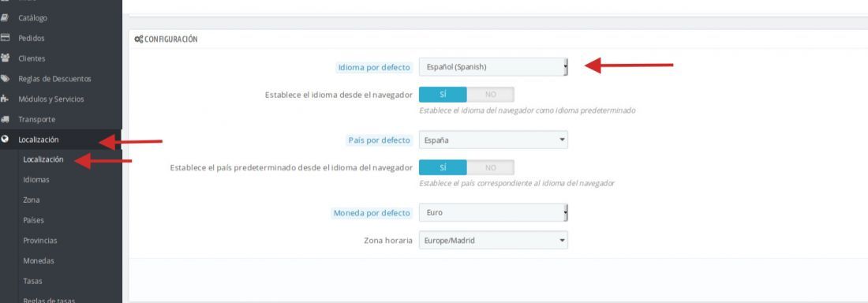
Task: Click the gears icon beside CONFIGURACIÓN
Action: pos(139,39)
